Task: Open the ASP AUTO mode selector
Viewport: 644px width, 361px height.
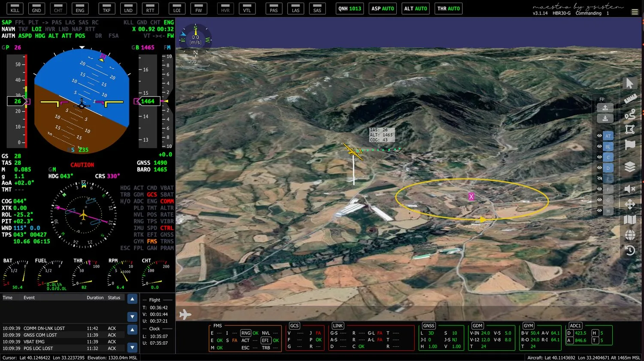Action: tap(383, 9)
